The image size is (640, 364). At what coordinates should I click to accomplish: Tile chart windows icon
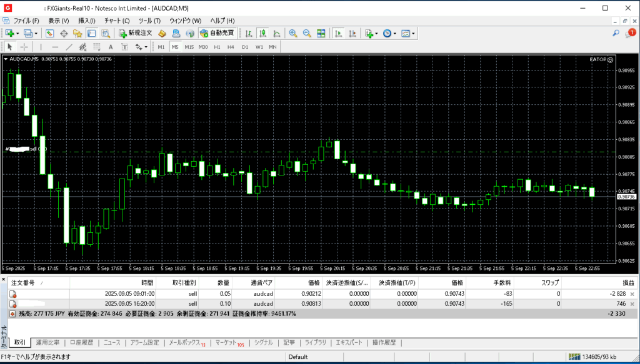pos(321,33)
